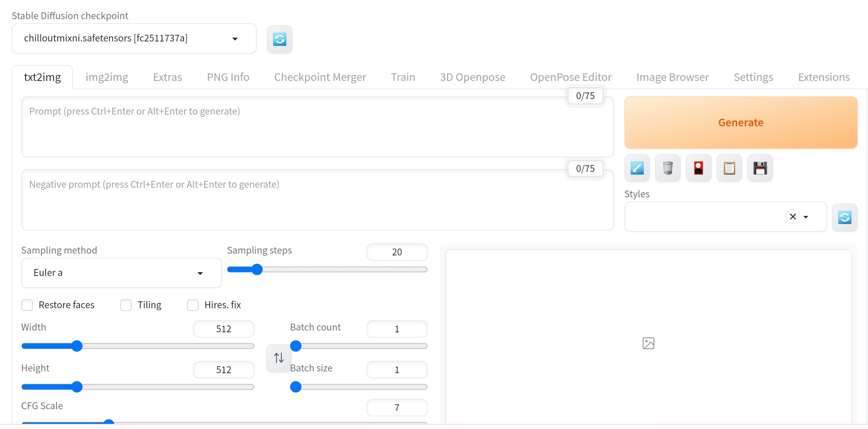Screen dimensions: 868x429
Task: Click the Sampling steps slider handle
Action: tap(257, 269)
